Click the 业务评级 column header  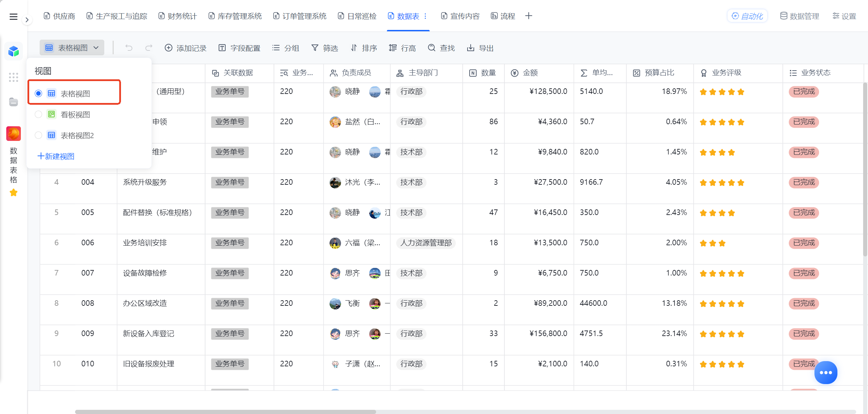pyautogui.click(x=738, y=73)
